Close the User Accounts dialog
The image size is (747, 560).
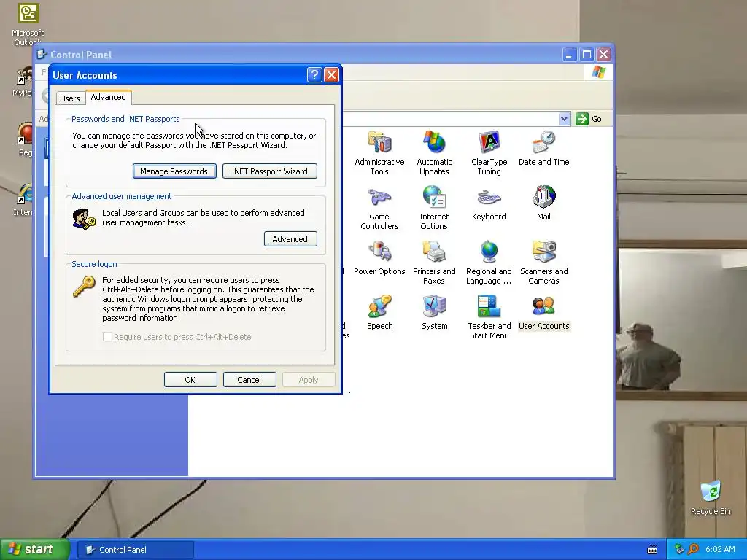[331, 75]
